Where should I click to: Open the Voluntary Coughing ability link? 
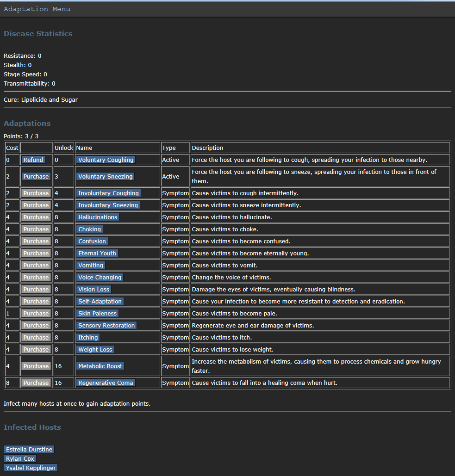click(x=106, y=160)
